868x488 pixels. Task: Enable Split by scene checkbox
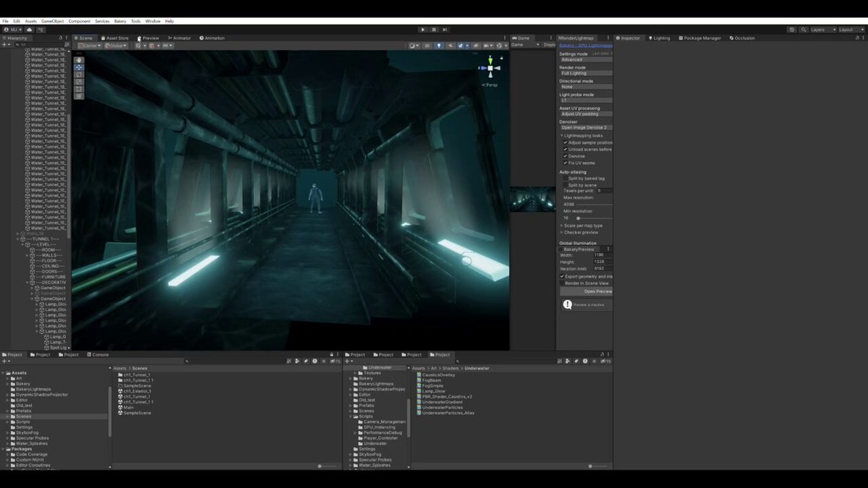pyautogui.click(x=566, y=185)
